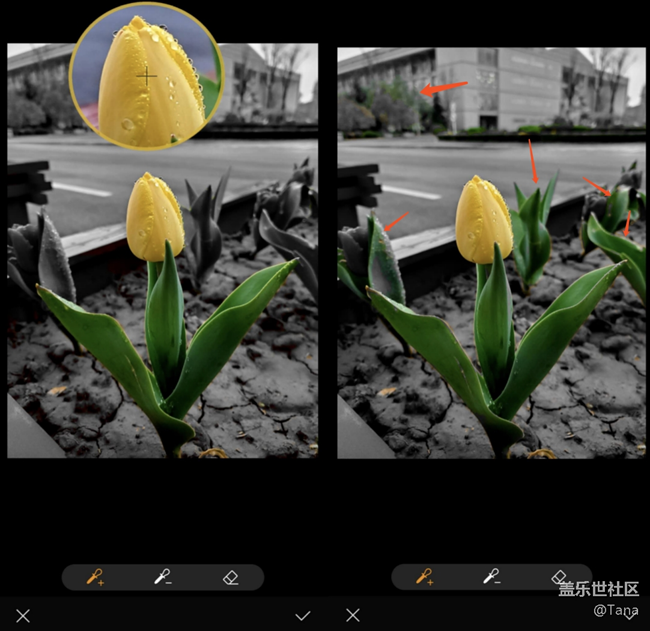Choose the eraser tool in left editor

pos(230,577)
